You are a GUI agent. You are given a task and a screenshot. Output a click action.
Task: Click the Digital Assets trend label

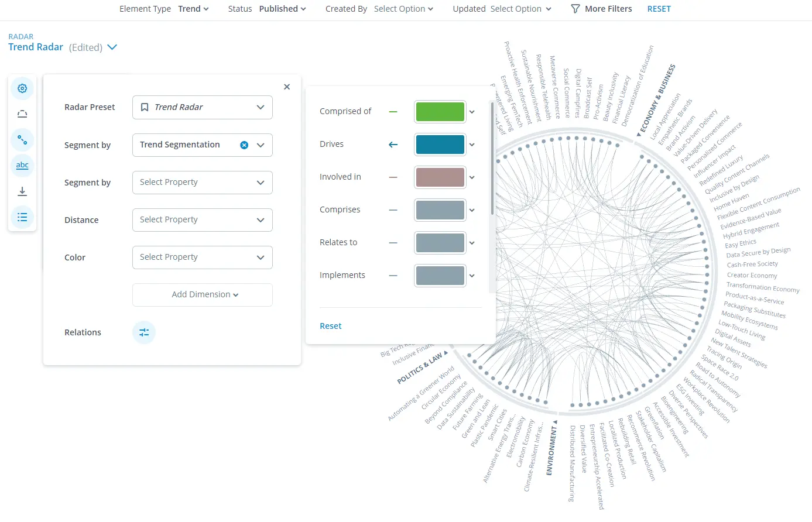(x=733, y=338)
